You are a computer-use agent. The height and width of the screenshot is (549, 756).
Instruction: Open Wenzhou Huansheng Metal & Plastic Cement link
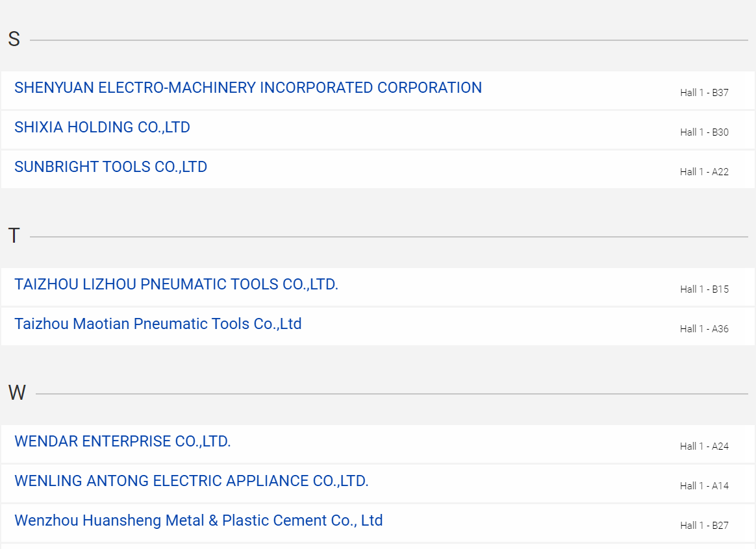pyautogui.click(x=199, y=520)
